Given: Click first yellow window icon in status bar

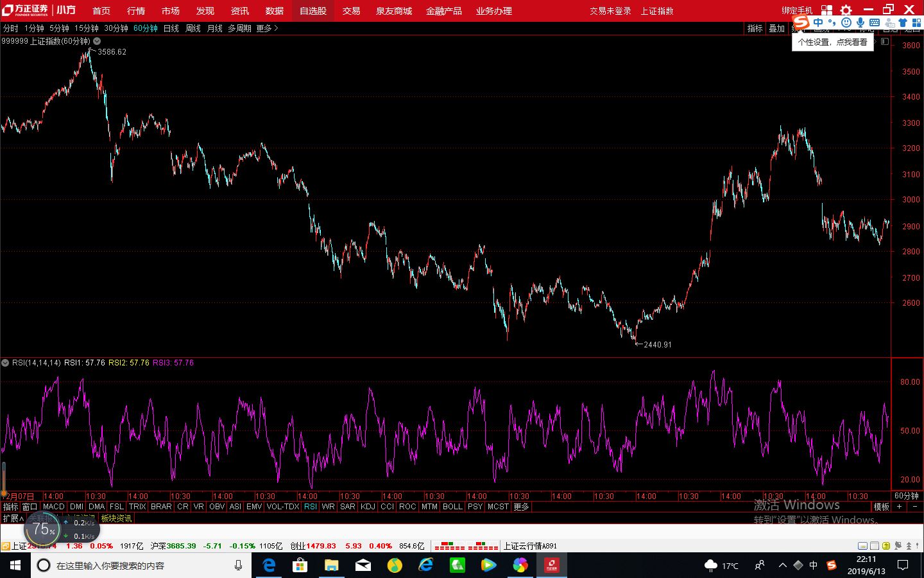Looking at the screenshot, I should 864,546.
